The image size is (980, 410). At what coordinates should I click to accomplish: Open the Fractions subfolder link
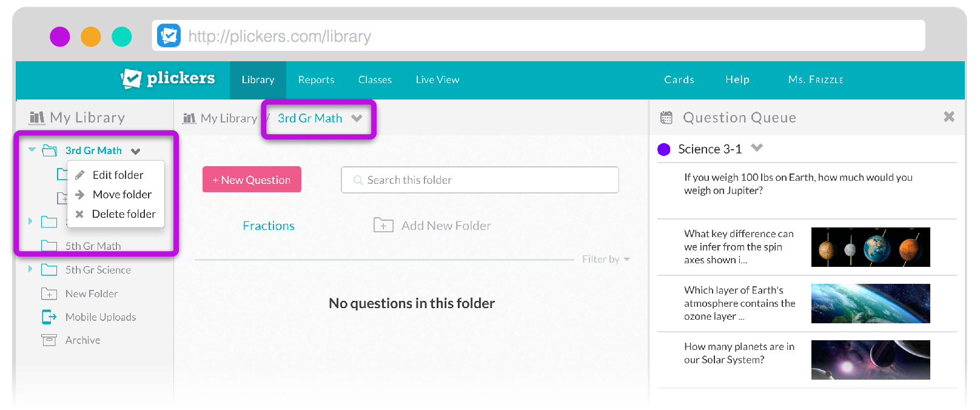269,226
